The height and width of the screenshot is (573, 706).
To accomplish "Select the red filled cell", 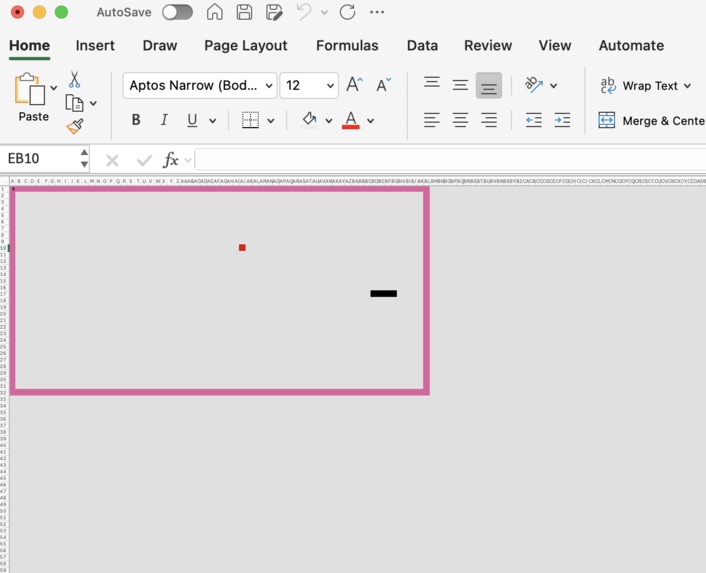I will coord(242,248).
